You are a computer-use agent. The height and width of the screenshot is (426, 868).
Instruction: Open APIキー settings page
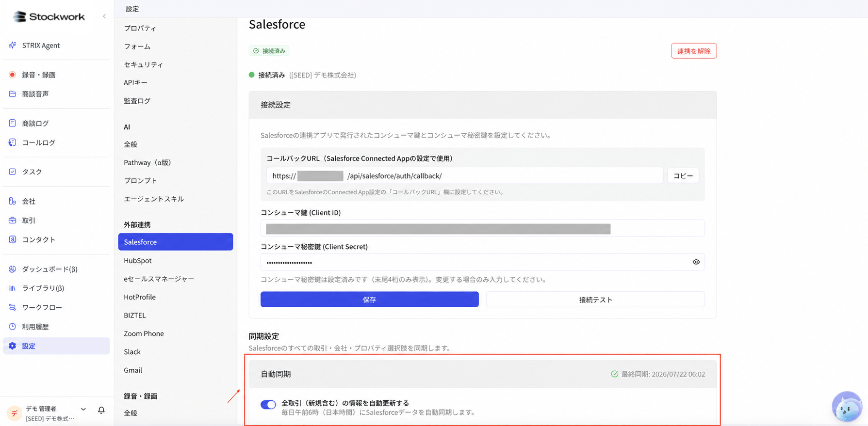tap(136, 82)
